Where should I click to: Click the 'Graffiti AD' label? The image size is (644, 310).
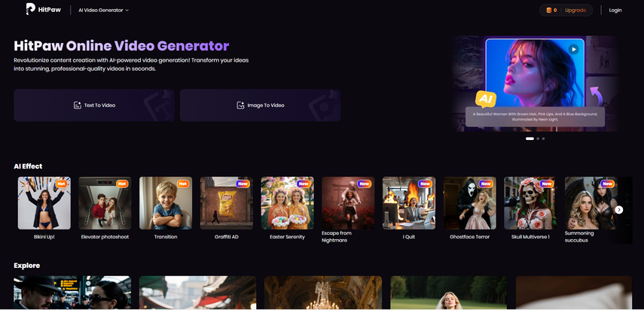point(227,236)
